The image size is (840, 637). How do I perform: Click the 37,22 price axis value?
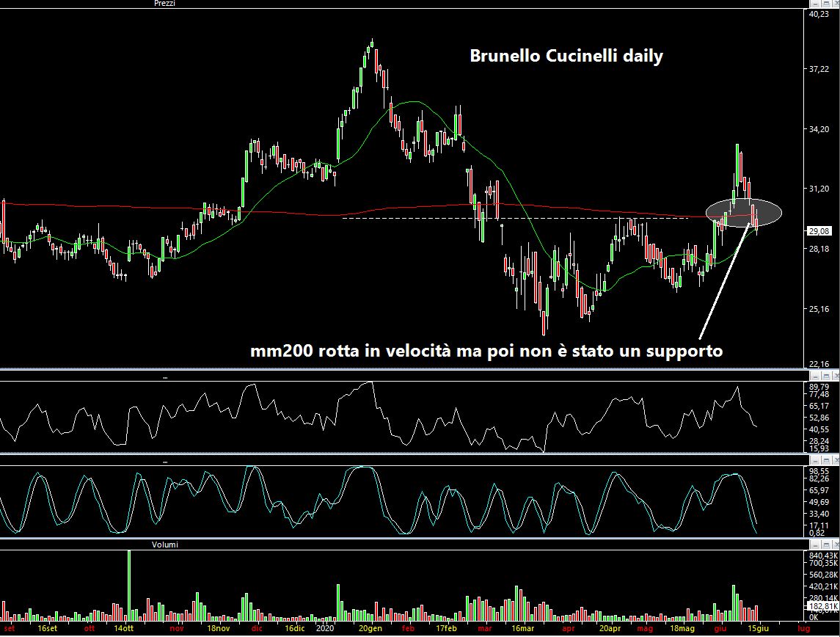click(819, 69)
